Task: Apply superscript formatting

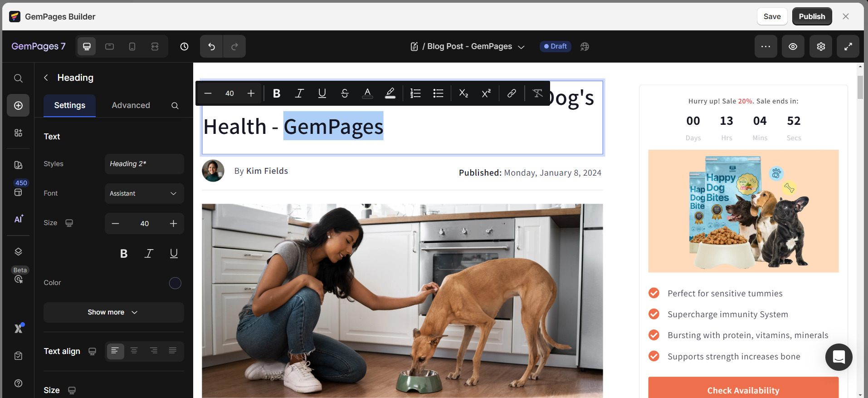Action: click(486, 93)
